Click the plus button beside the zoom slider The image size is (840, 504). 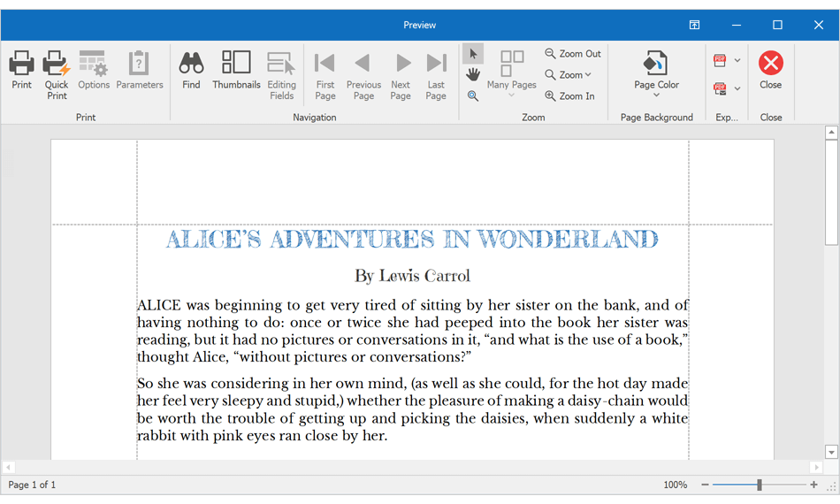pos(813,485)
